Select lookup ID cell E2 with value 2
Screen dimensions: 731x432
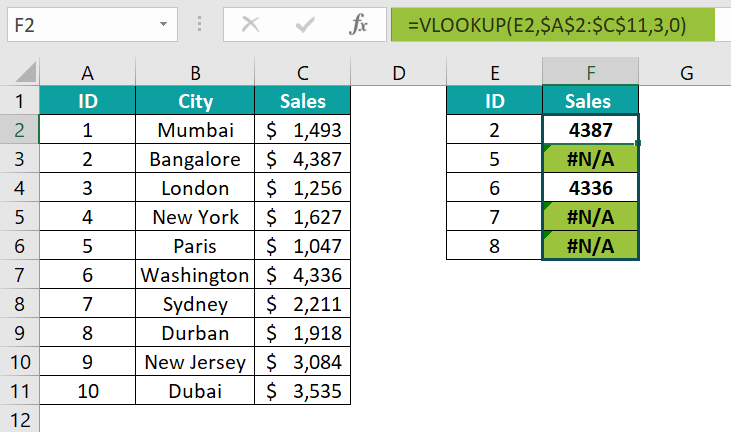coord(495,129)
